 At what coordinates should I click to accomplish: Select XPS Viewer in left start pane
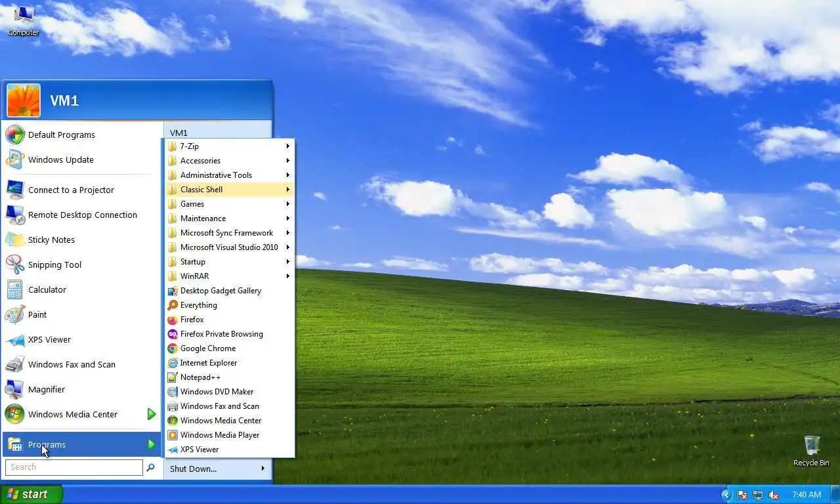click(x=82, y=339)
